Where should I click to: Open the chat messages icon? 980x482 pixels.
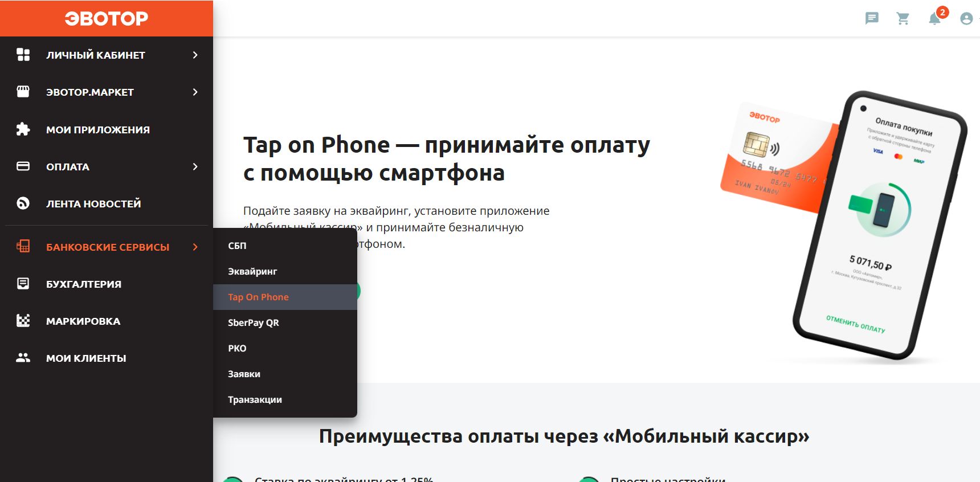pyautogui.click(x=872, y=18)
